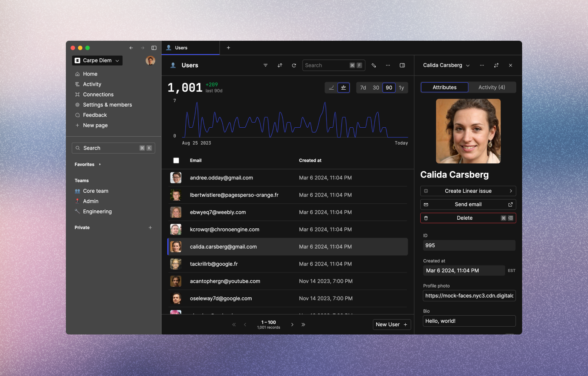The height and width of the screenshot is (376, 588).
Task: Toggle the sidebar visibility icon
Action: pos(154,48)
